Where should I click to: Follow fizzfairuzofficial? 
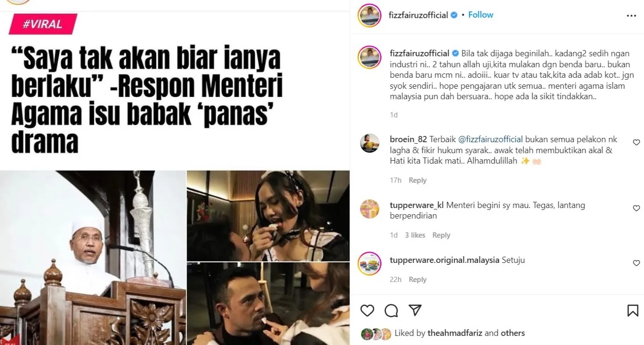[481, 15]
